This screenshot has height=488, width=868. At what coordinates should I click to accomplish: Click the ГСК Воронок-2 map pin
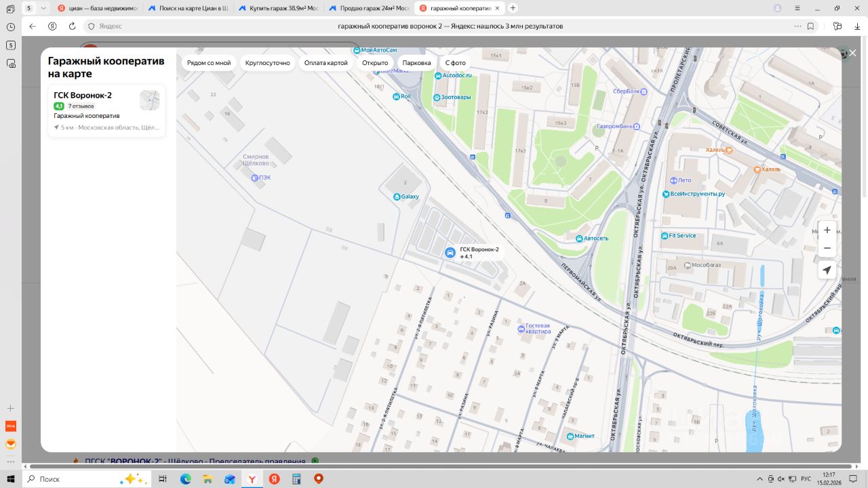(450, 252)
